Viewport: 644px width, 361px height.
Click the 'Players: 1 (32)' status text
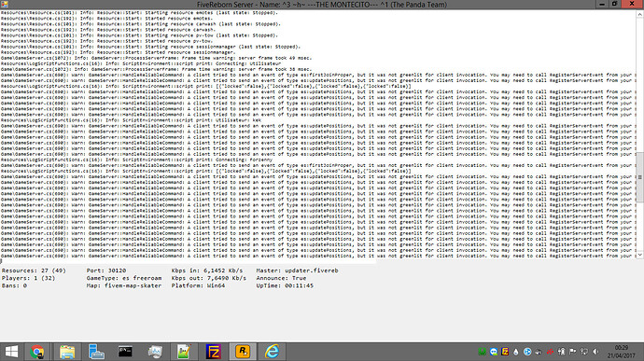click(x=28, y=278)
